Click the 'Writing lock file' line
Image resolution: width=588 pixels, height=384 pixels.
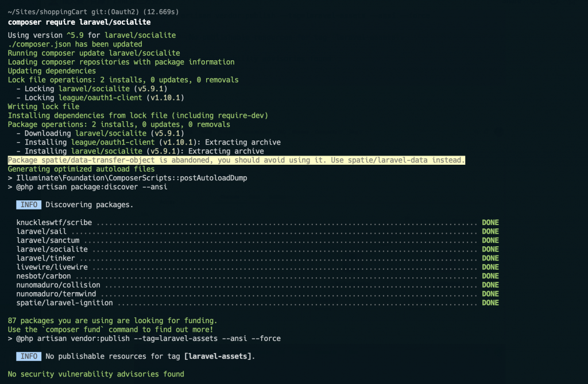point(44,107)
